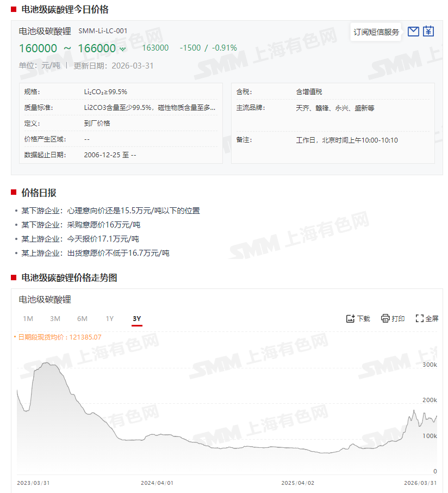Click the 价格产生区域 label

pos(45,139)
